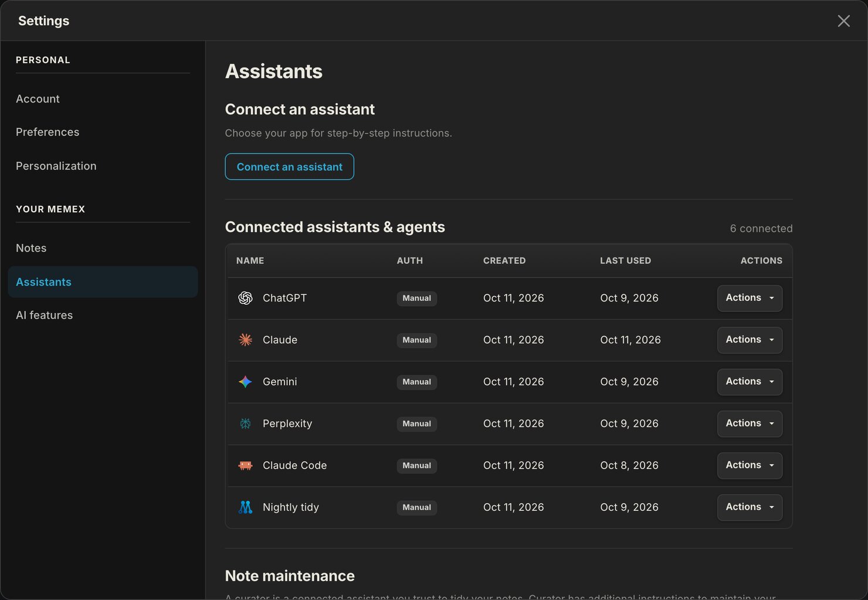This screenshot has width=868, height=600.
Task: Click Perplexity's last used date
Action: click(629, 423)
